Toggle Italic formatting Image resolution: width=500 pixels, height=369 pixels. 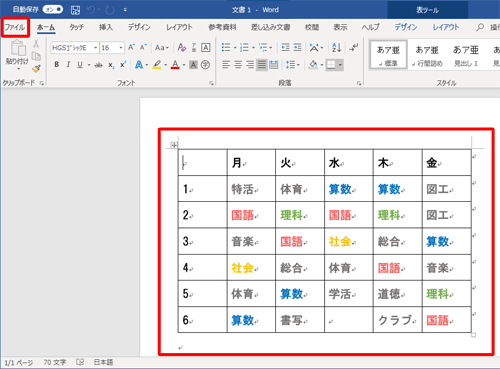pos(68,65)
